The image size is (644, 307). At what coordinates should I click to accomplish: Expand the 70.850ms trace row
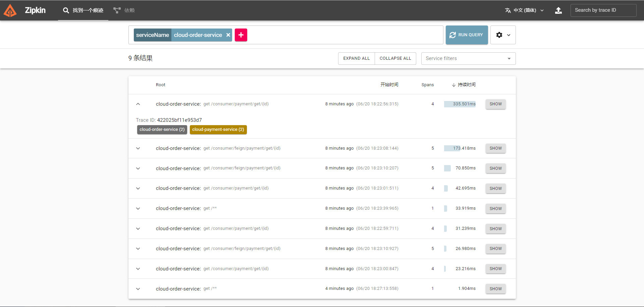click(x=138, y=168)
